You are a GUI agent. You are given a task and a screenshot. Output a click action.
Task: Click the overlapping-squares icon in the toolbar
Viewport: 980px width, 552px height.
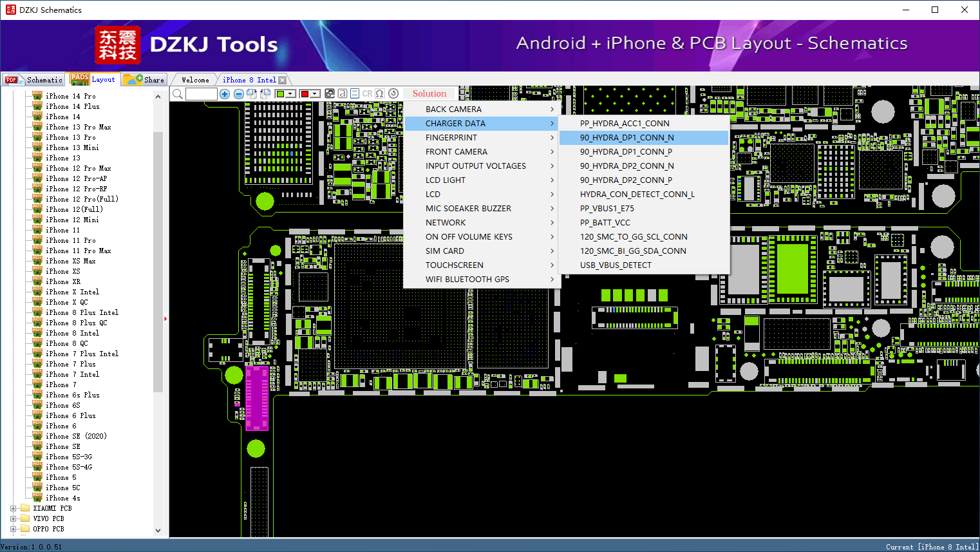[x=330, y=93]
